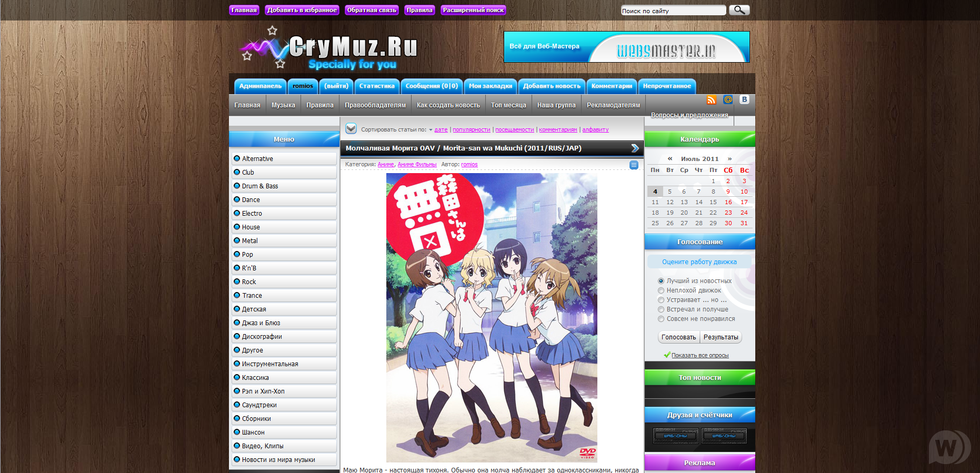
Task: Sort articles by алфавиту
Action: coord(595,129)
